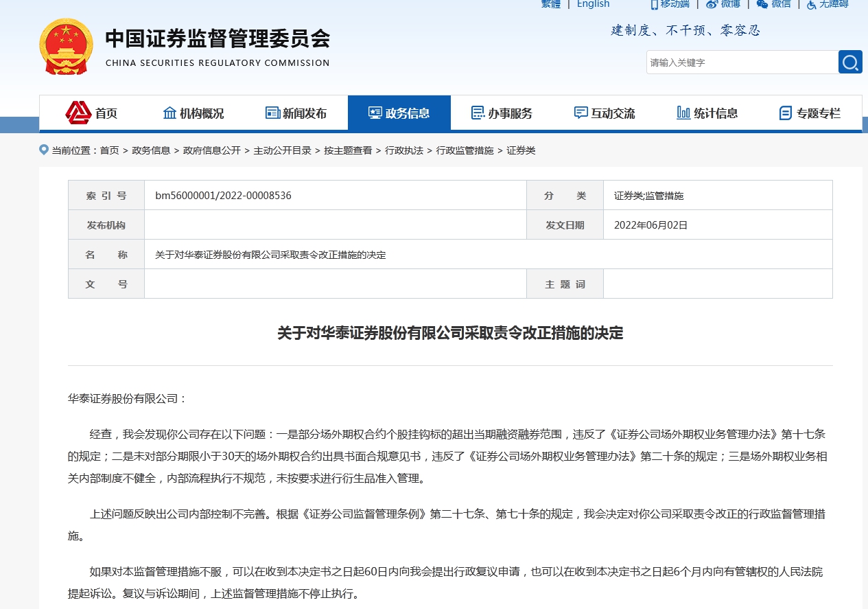Open the 办事服务 navigation item
This screenshot has width=868, height=609.
tap(502, 113)
